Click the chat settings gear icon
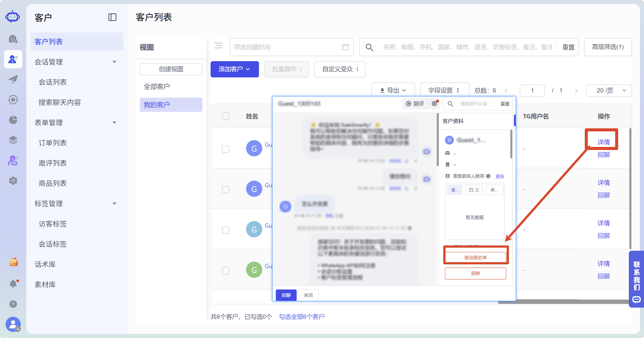This screenshot has height=338, width=644. pos(435,104)
